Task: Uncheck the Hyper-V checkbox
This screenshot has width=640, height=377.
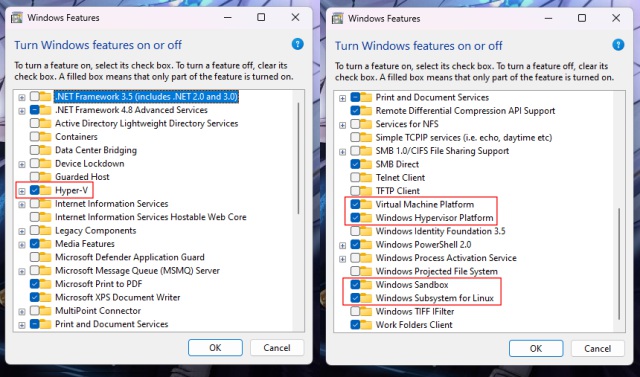Action: coord(35,190)
